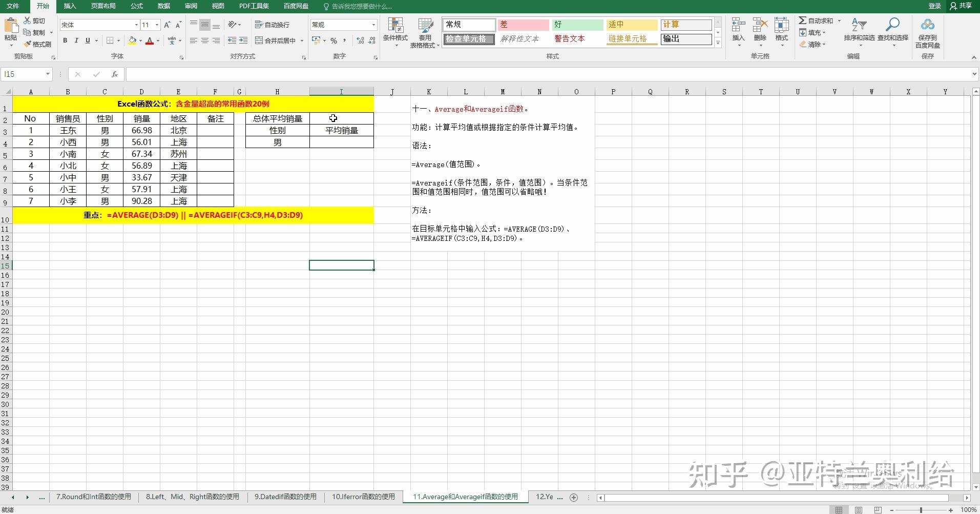Click the Cut (剪切) scissors icon
Screen dimensions: 980x514
click(x=27, y=20)
